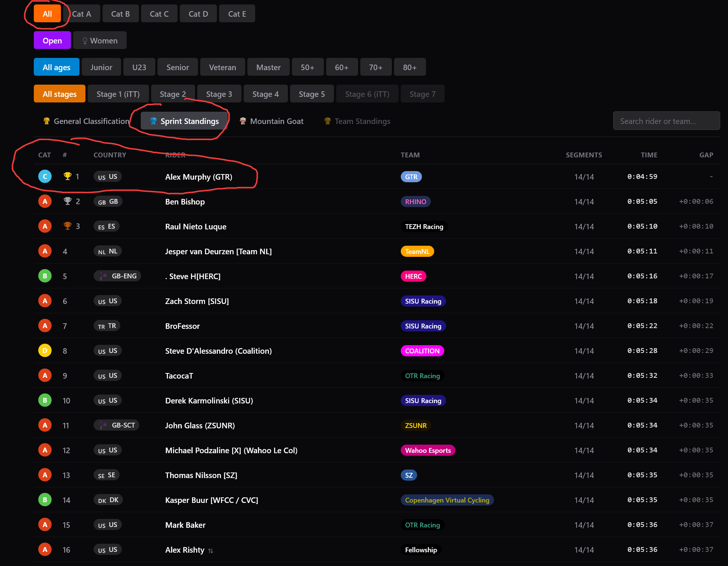Filter ages by Master

pyautogui.click(x=269, y=67)
